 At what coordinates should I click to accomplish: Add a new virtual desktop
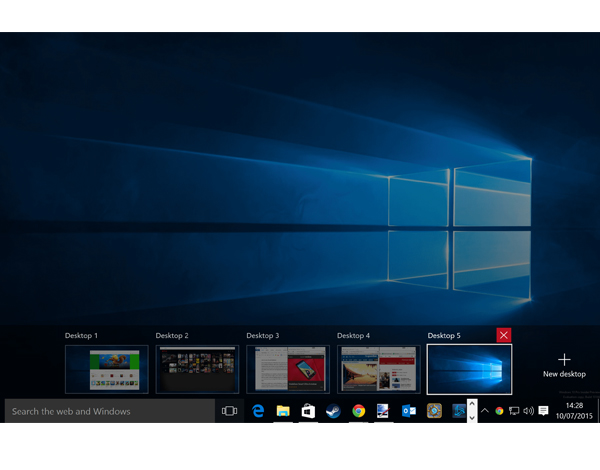tap(564, 365)
